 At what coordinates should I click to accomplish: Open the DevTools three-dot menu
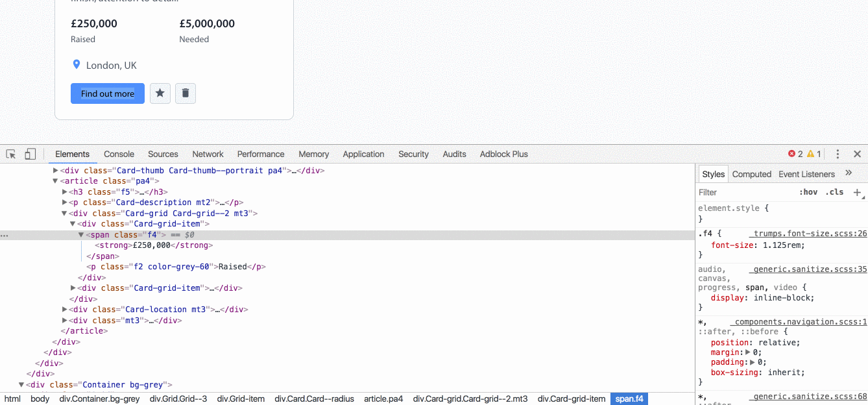pos(838,154)
